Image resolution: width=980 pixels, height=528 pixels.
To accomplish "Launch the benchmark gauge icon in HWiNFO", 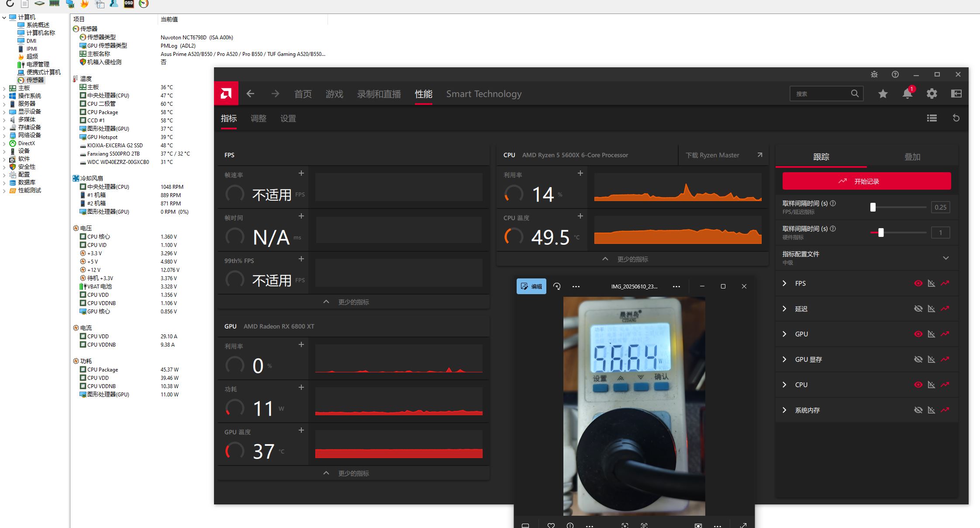I will tap(144, 4).
